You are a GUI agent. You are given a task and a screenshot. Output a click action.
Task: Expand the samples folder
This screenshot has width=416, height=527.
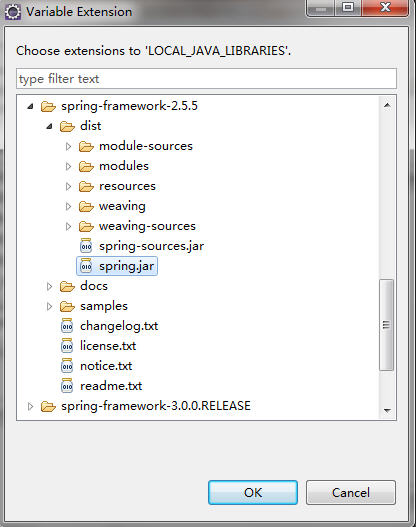click(x=49, y=307)
